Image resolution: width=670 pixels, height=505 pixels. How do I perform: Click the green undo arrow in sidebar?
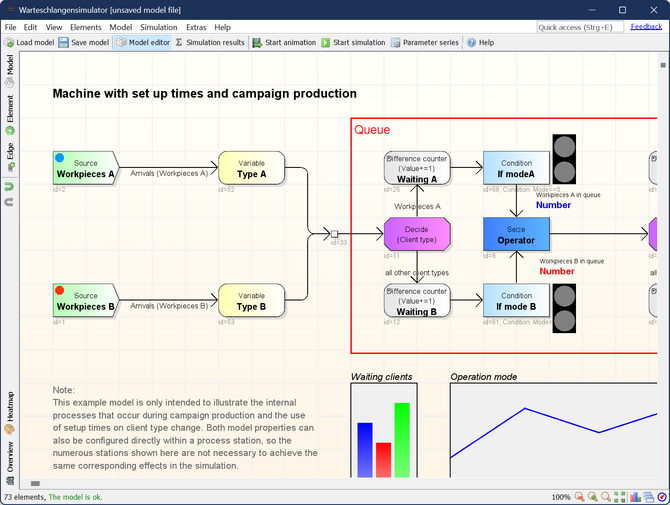10,186
